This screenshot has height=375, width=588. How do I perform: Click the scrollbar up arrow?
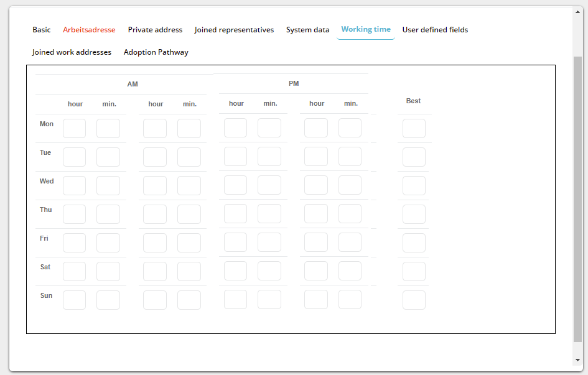(578, 12)
